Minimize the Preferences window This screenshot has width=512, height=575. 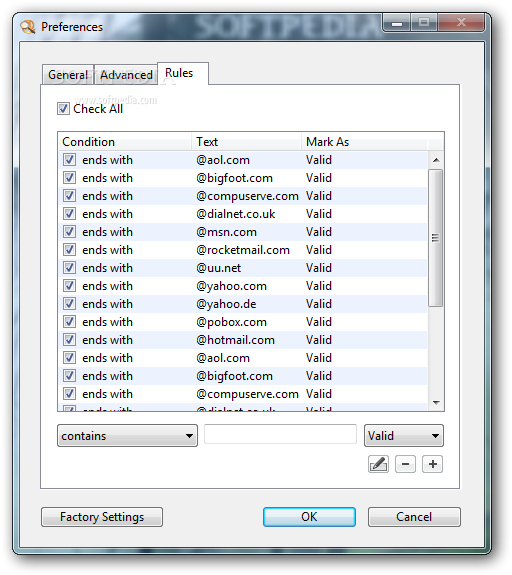(397, 22)
